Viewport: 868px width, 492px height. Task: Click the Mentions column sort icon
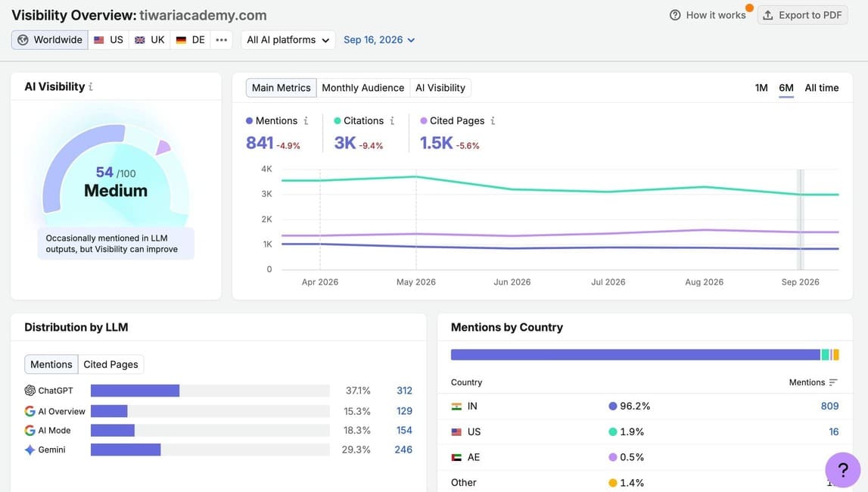(833, 382)
